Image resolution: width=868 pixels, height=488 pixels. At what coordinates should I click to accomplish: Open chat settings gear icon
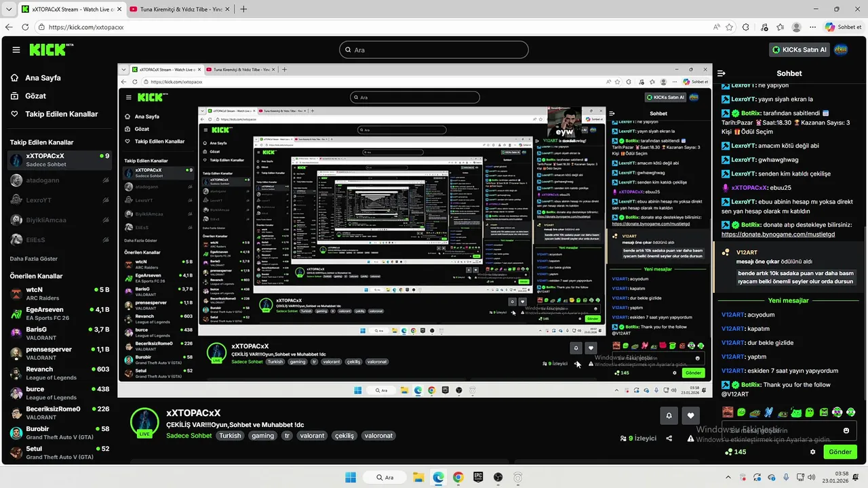(x=813, y=451)
